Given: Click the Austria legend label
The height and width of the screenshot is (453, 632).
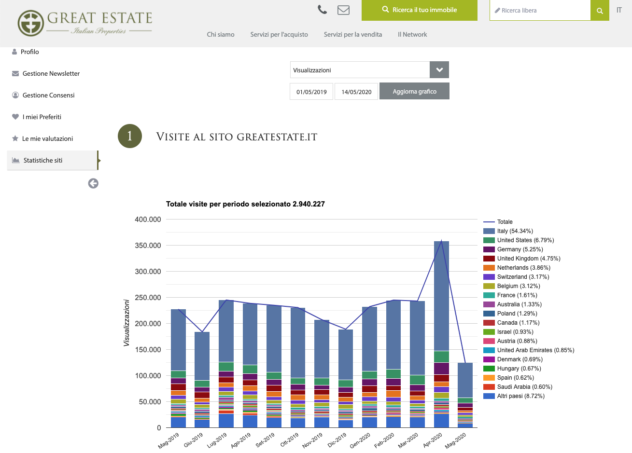Looking at the screenshot, I should point(517,341).
